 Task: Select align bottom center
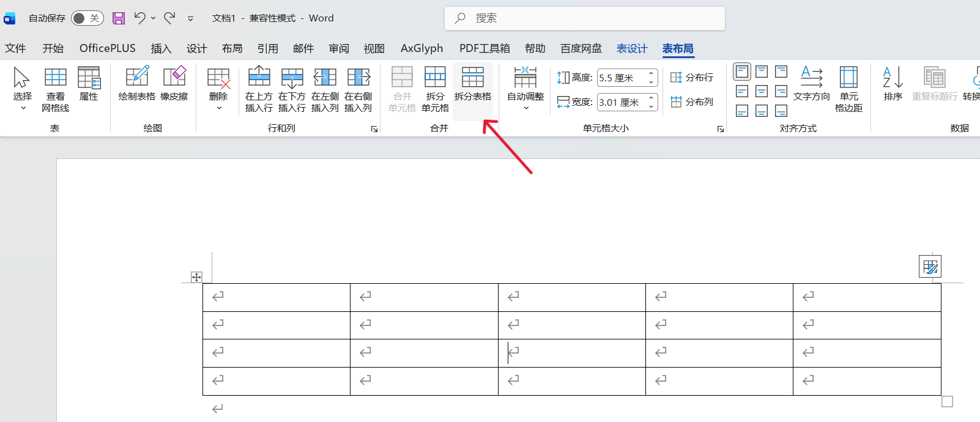tap(762, 111)
